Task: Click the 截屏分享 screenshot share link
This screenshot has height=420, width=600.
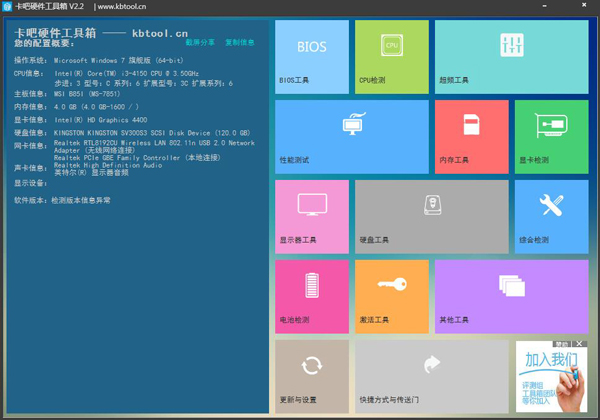Action: click(200, 42)
